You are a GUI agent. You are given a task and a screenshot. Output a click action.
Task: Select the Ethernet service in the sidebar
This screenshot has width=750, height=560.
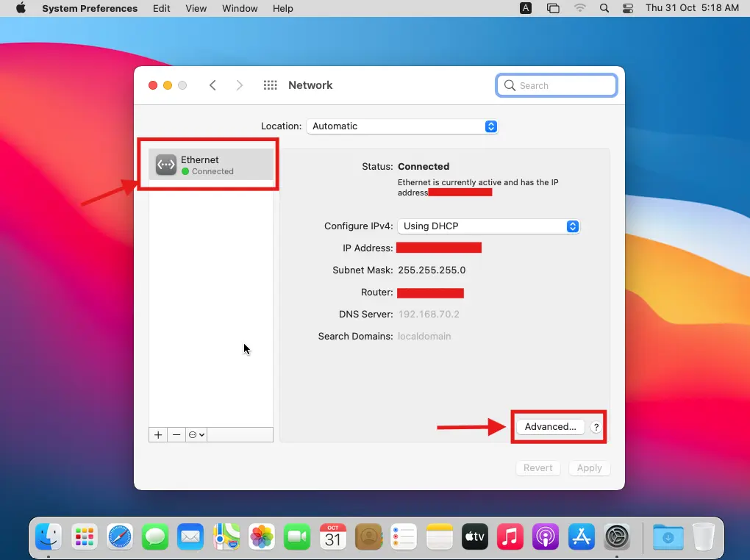pos(211,165)
